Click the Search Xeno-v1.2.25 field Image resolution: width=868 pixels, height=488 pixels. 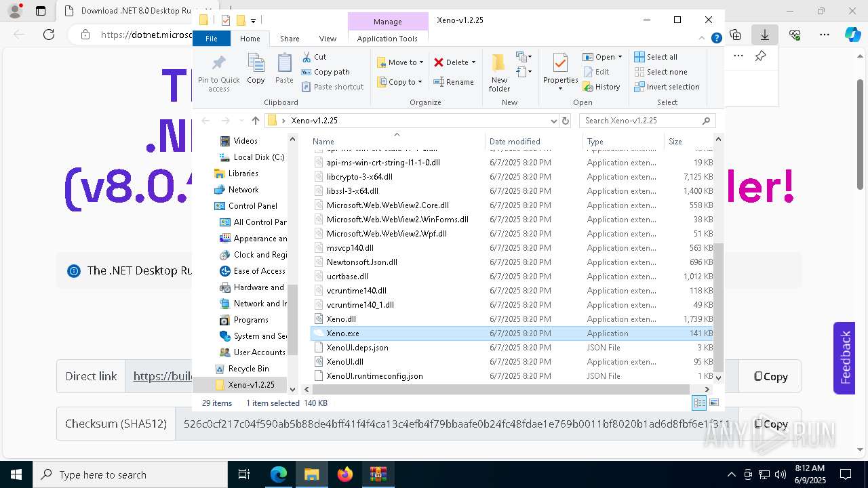click(x=648, y=121)
